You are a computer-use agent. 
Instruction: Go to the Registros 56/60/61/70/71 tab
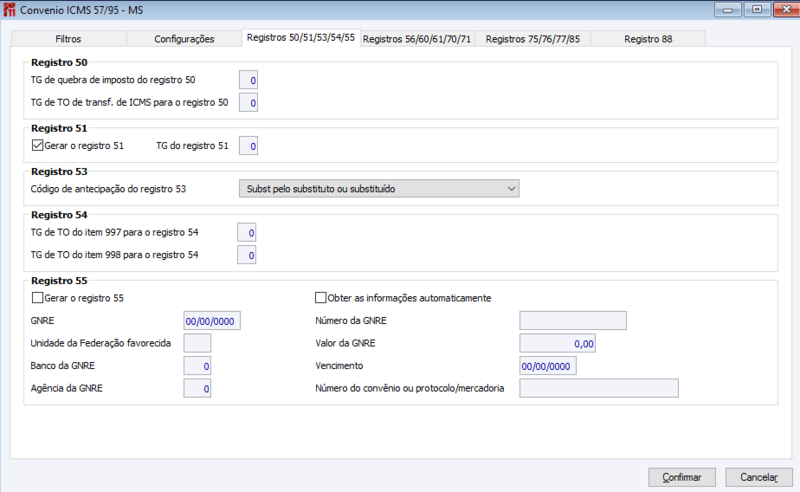click(x=417, y=39)
